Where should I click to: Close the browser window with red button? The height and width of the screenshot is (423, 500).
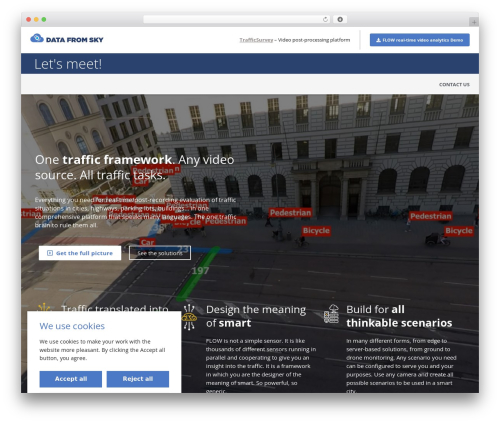click(x=29, y=20)
